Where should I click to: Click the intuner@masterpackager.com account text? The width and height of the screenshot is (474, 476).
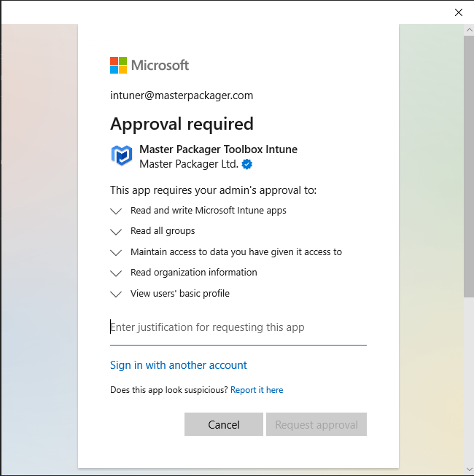182,95
